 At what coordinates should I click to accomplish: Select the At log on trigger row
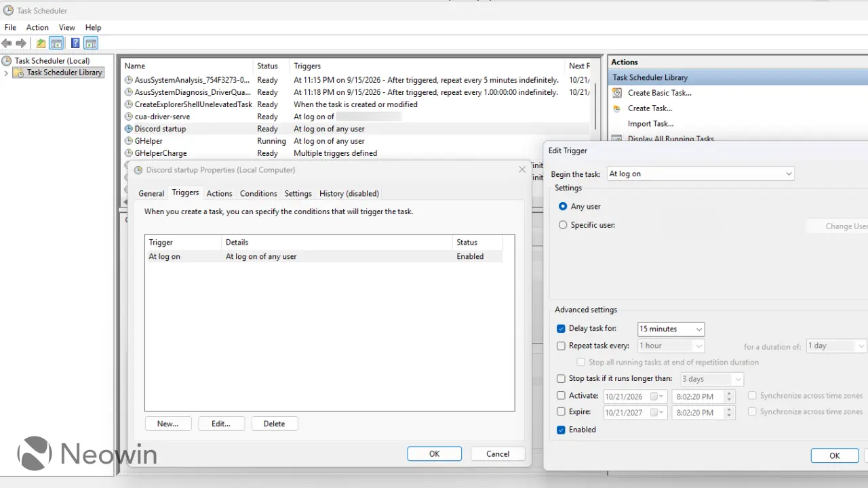pos(325,257)
